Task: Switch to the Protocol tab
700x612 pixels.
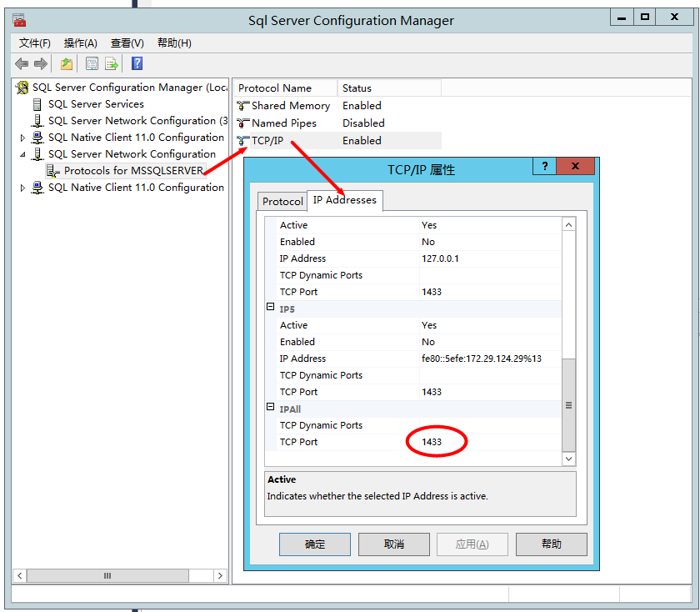Action: coord(282,202)
